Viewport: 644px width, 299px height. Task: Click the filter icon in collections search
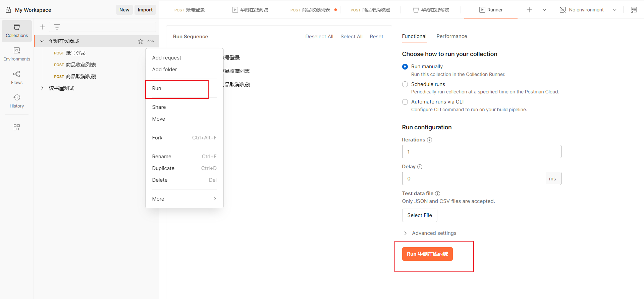click(x=57, y=27)
